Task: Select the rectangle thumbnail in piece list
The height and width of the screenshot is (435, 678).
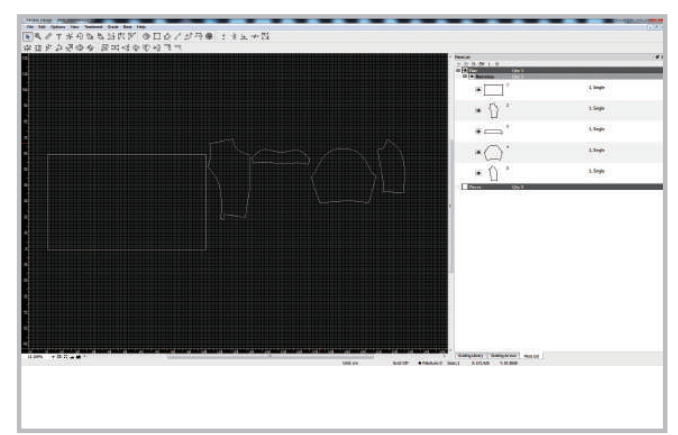Action: [x=493, y=90]
